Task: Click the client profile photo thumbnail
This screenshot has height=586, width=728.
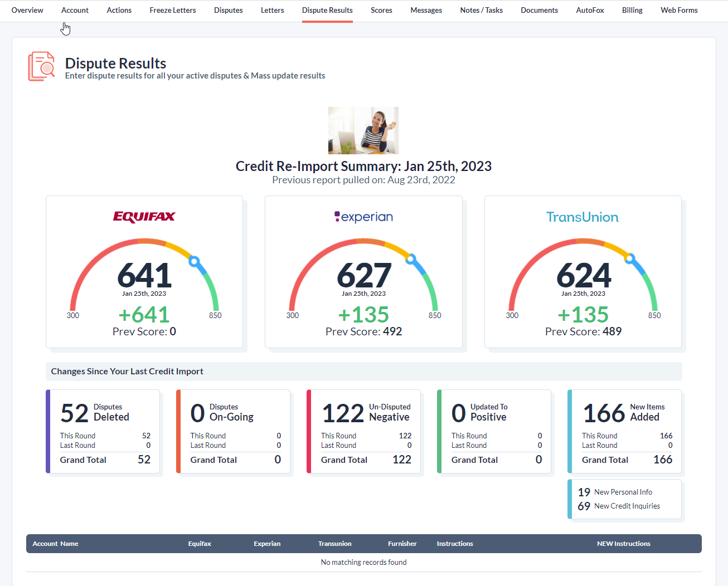Action: 363,130
